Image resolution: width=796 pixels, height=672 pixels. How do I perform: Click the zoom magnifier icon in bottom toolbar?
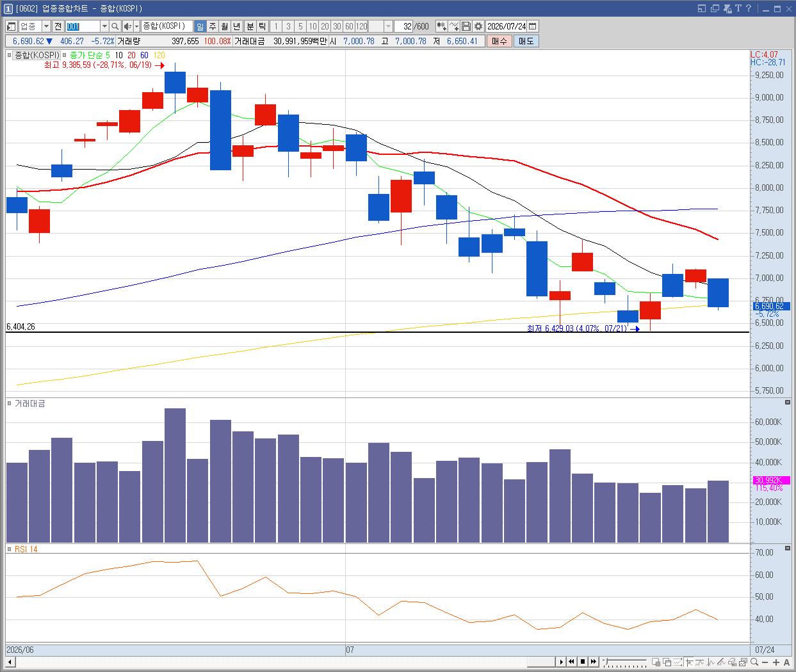point(754,662)
